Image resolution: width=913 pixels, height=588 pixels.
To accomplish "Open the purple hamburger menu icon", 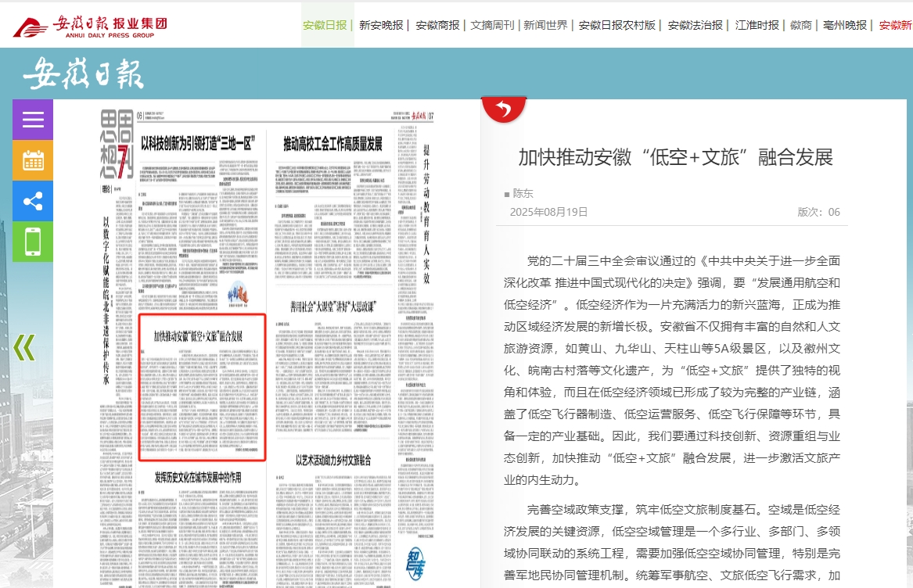I will (33, 120).
